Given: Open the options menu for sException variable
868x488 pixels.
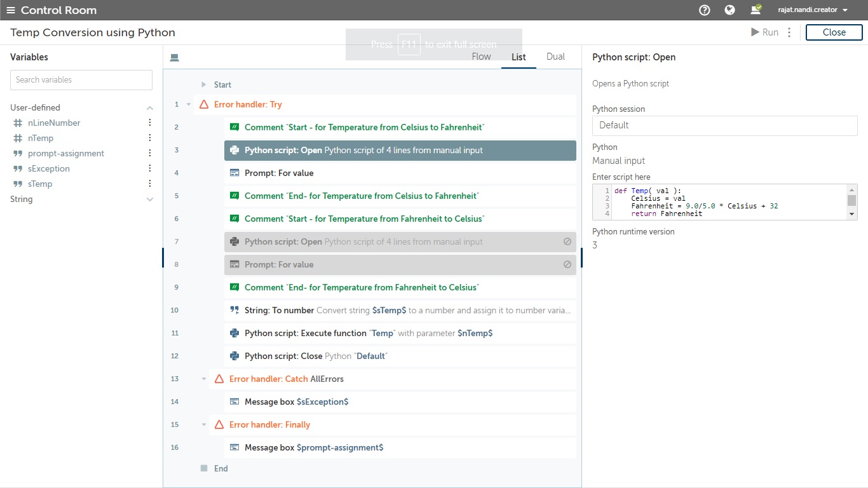Looking at the screenshot, I should (x=150, y=168).
